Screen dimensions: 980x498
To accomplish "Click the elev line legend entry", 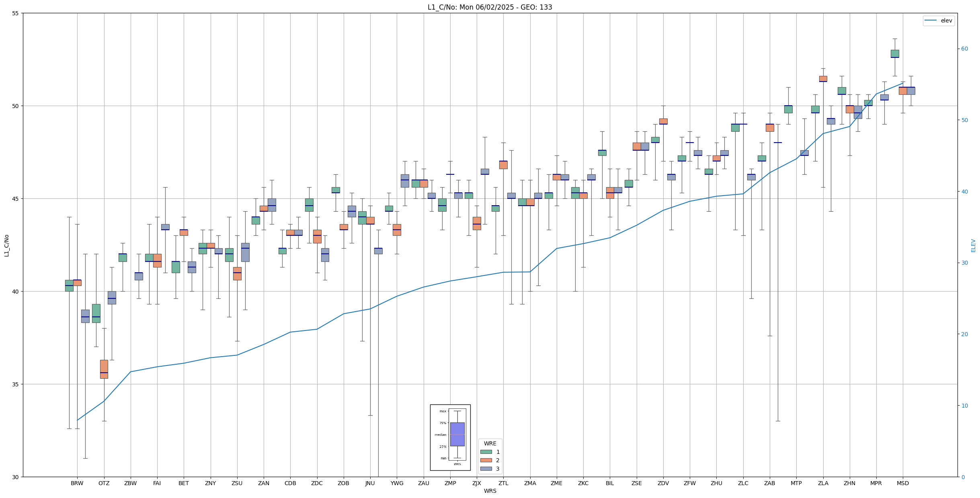I will point(938,20).
